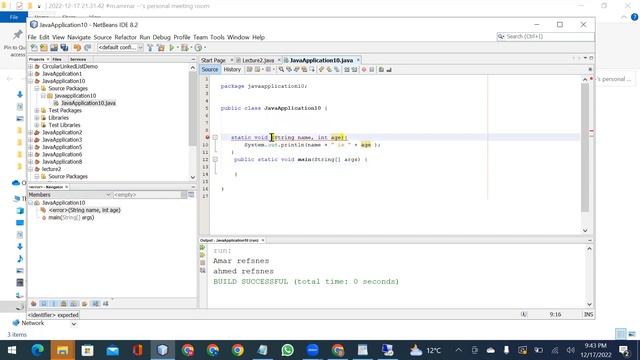Click the New File toolbar icon
The image size is (640, 360).
coord(34,48)
